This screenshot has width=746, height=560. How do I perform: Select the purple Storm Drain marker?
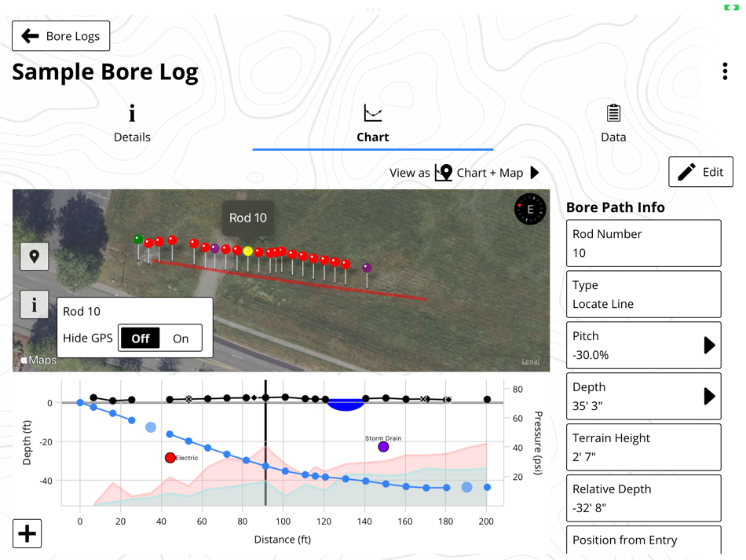point(383,447)
